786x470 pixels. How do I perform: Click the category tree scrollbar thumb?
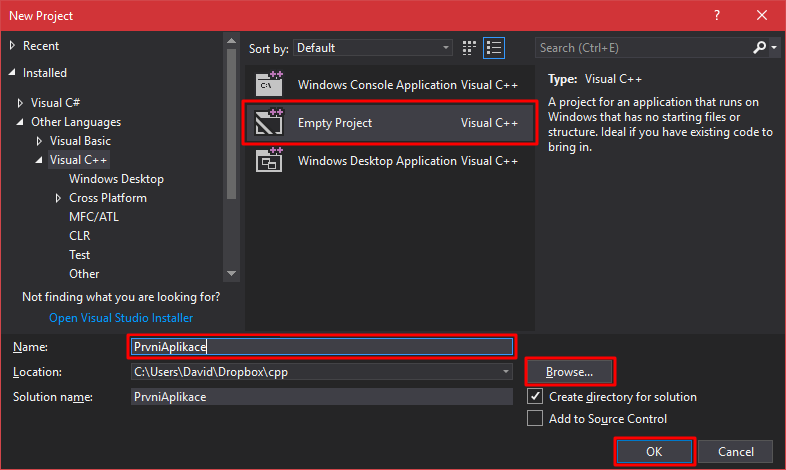pyautogui.click(x=231, y=124)
